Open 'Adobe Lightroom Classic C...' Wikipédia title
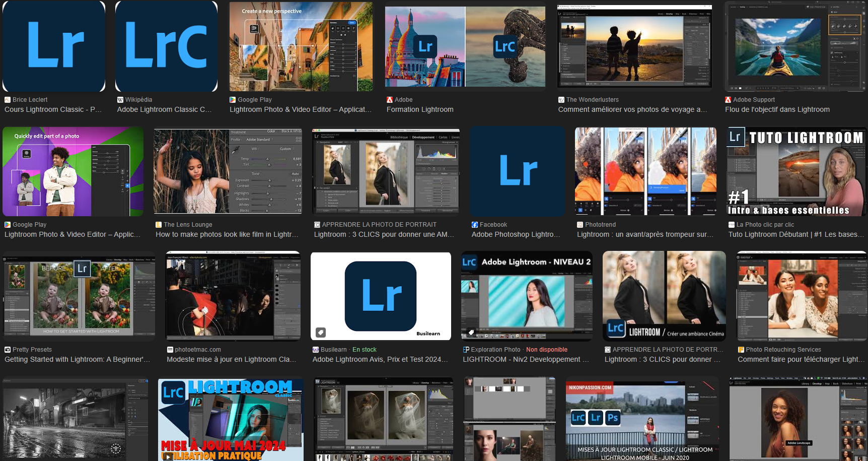868x461 pixels. coord(164,109)
